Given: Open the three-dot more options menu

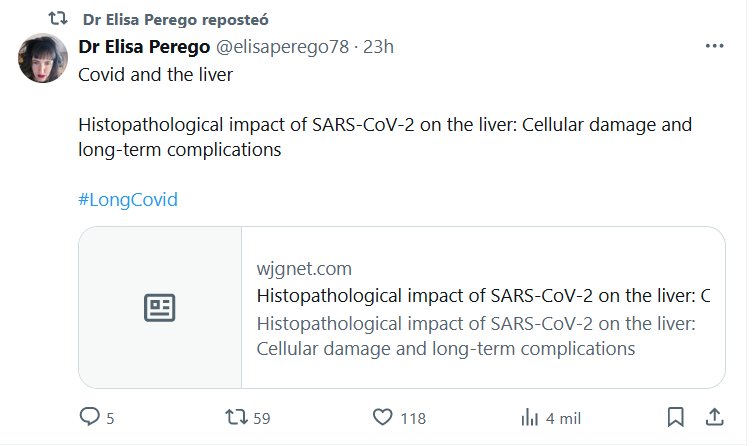Looking at the screenshot, I should coord(714,47).
